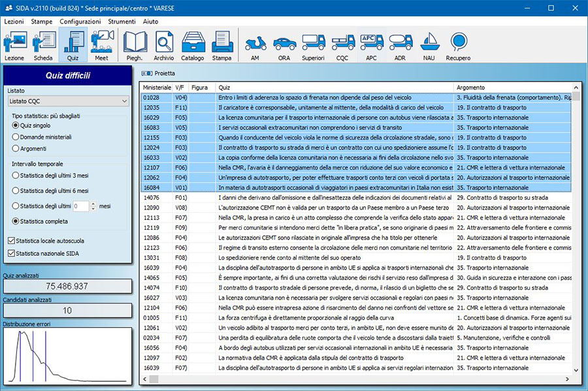This screenshot has width=588, height=391.
Task: Select the Domande ministeriali radio button
Action: coord(16,137)
